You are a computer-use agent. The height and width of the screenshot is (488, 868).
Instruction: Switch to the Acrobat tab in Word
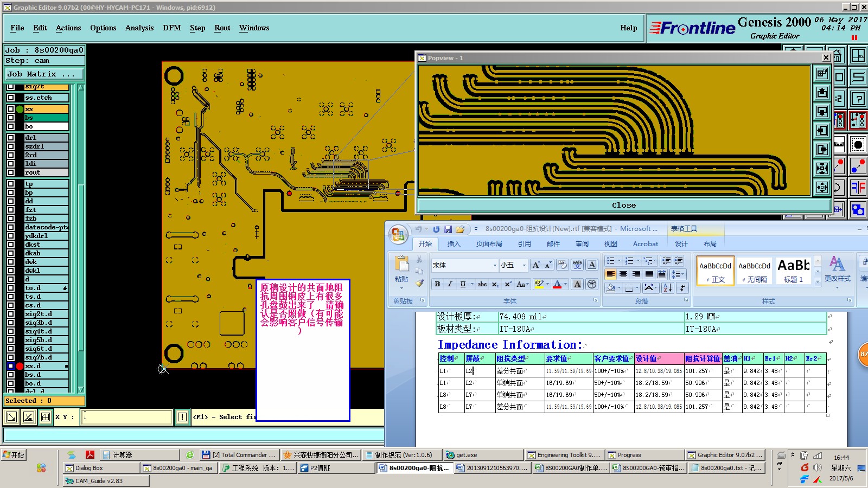646,244
